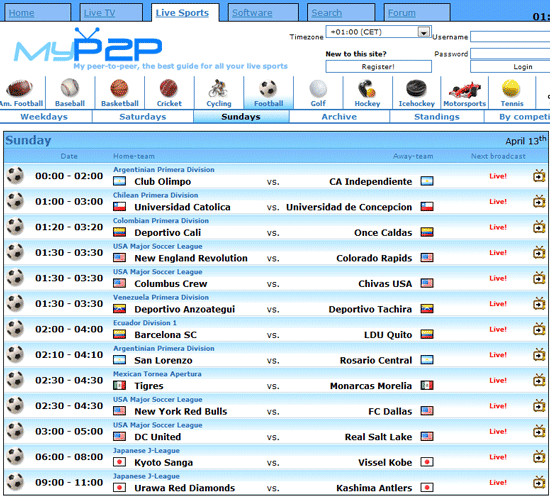The height and width of the screenshot is (498, 550).
Task: Select the Cricket ball icon
Action: 169,88
